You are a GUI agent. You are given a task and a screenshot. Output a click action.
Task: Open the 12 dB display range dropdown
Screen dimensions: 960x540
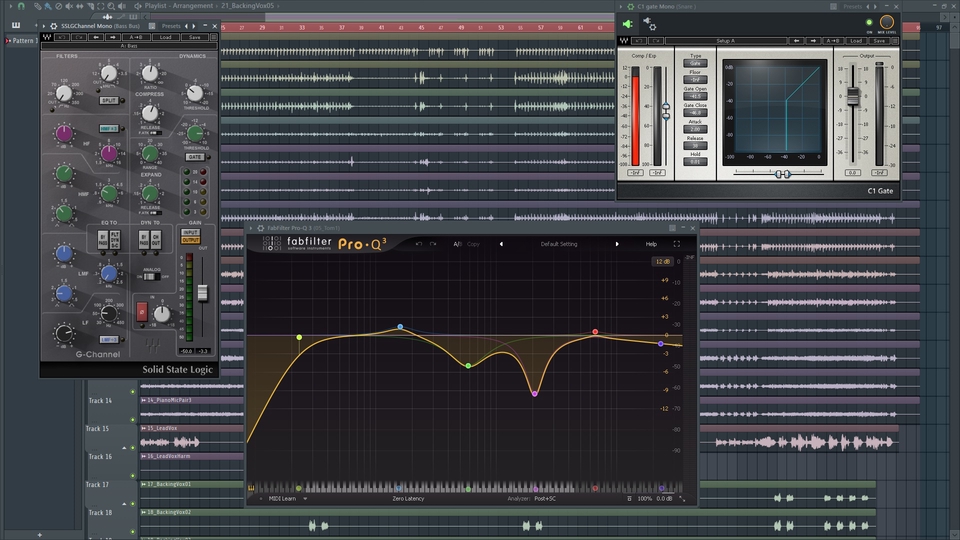pyautogui.click(x=663, y=261)
